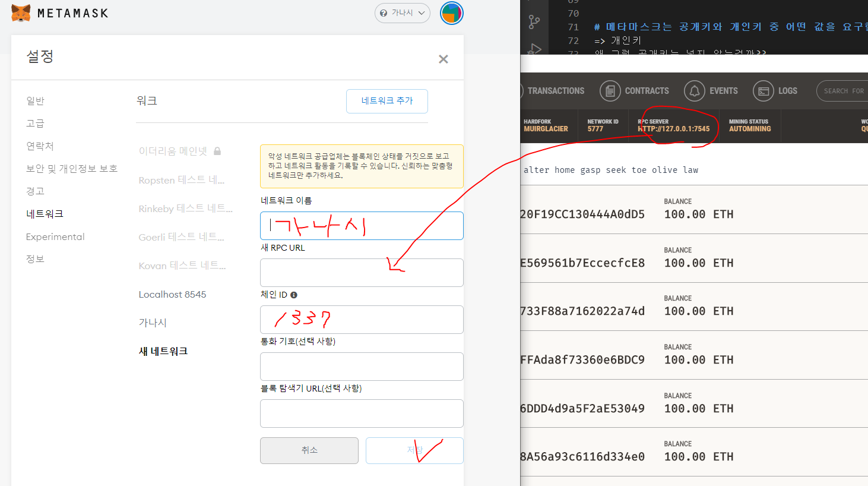Click MINING STATUS AUTOMINING value
This screenshot has width=868, height=486.
pos(750,129)
